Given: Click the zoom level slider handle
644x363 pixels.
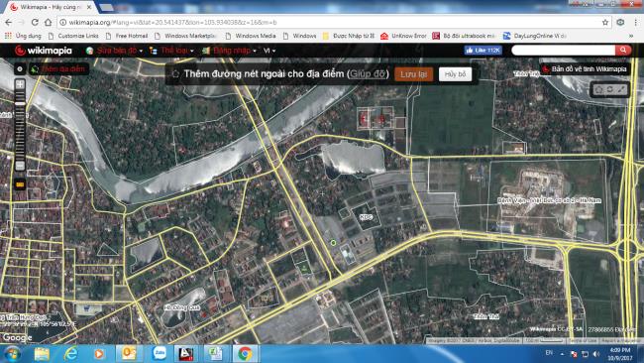Looking at the screenshot, I should point(20,103).
